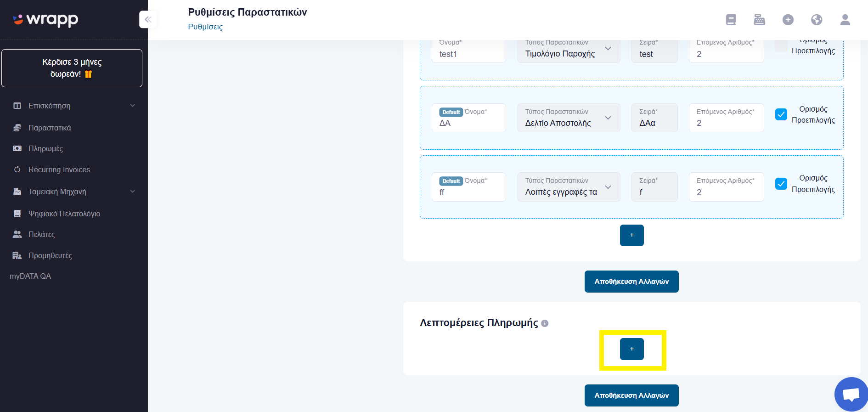Image resolution: width=868 pixels, height=412 pixels.
Task: Open the book icon in header
Action: [x=731, y=20]
